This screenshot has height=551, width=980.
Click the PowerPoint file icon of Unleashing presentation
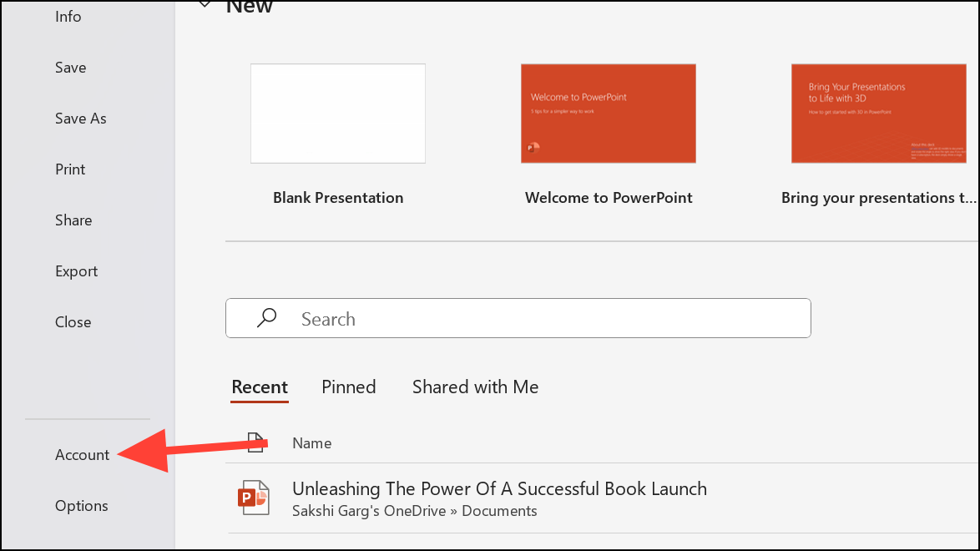pos(254,498)
